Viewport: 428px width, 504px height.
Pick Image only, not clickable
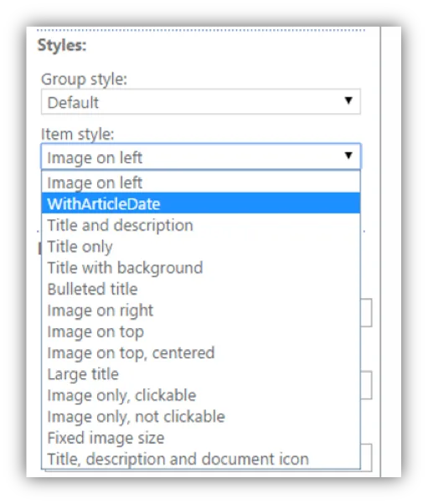201,415
